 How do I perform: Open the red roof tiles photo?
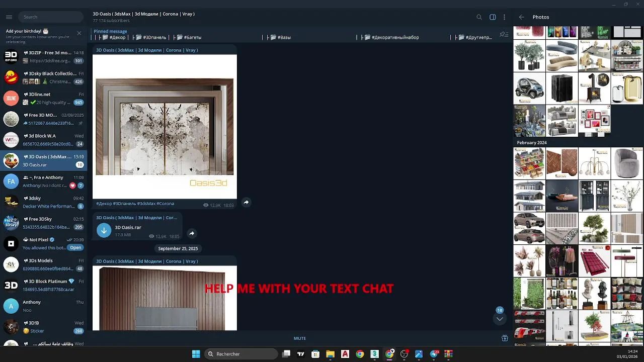594,261
